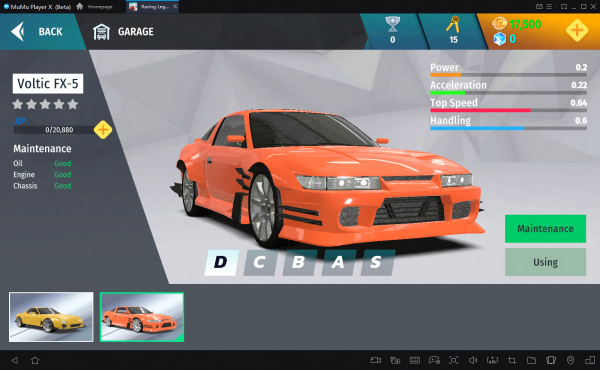Image resolution: width=600 pixels, height=370 pixels.
Task: Select class B tab
Action: click(x=299, y=262)
